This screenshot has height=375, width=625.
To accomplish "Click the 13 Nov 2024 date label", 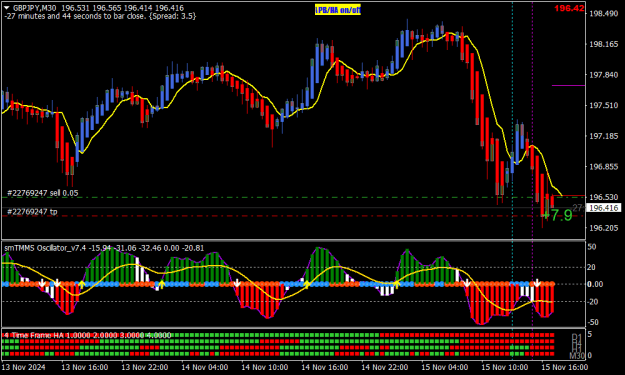I will click(x=24, y=367).
